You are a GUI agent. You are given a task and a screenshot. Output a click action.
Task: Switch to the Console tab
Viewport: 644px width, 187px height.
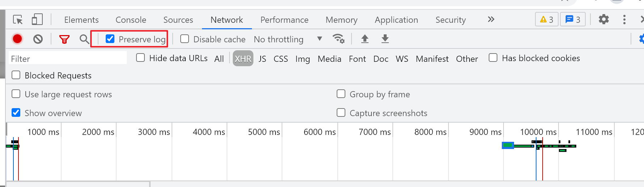click(x=131, y=20)
